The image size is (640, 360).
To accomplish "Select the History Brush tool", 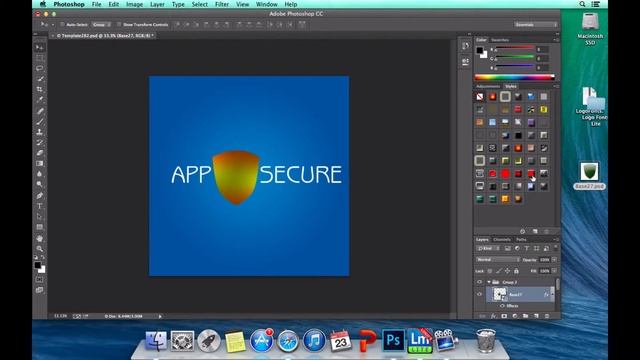I will [x=40, y=142].
